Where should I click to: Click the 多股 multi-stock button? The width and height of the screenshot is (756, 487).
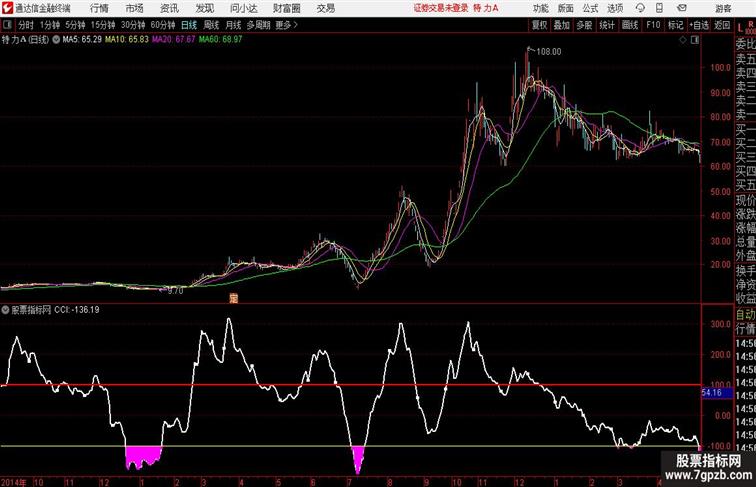584,25
